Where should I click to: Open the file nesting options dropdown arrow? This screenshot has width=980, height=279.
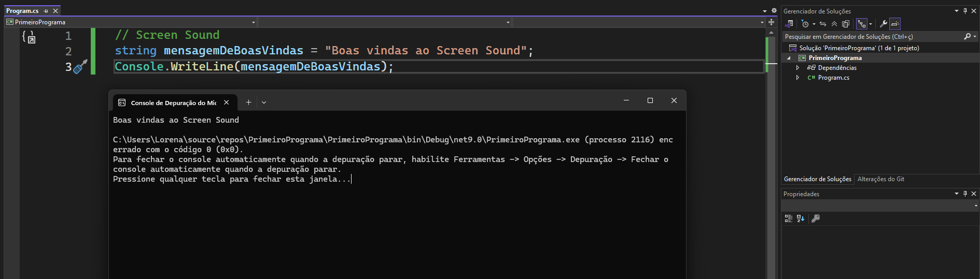pos(871,24)
